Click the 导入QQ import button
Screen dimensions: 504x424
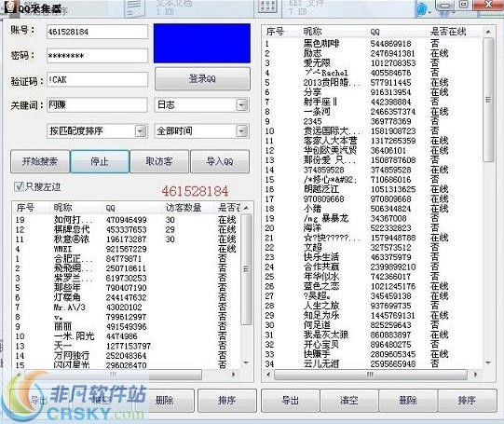tap(220, 161)
